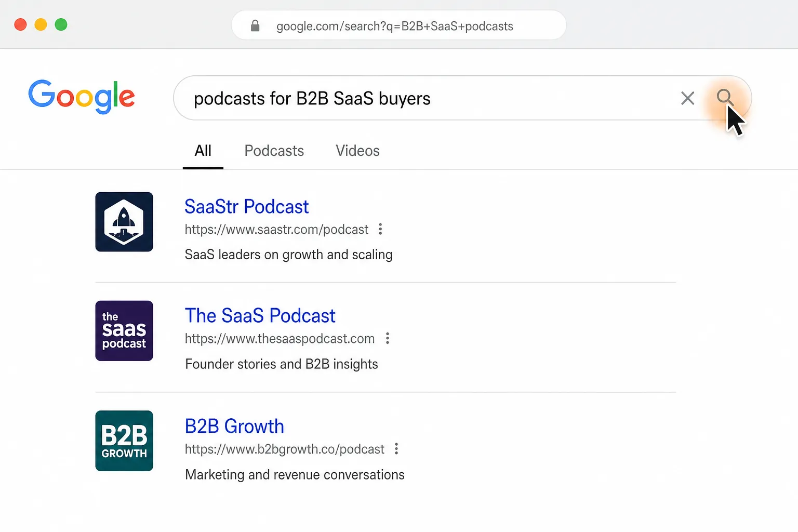This screenshot has height=532, width=798.
Task: Maximize the window with green button
Action: pyautogui.click(x=61, y=24)
